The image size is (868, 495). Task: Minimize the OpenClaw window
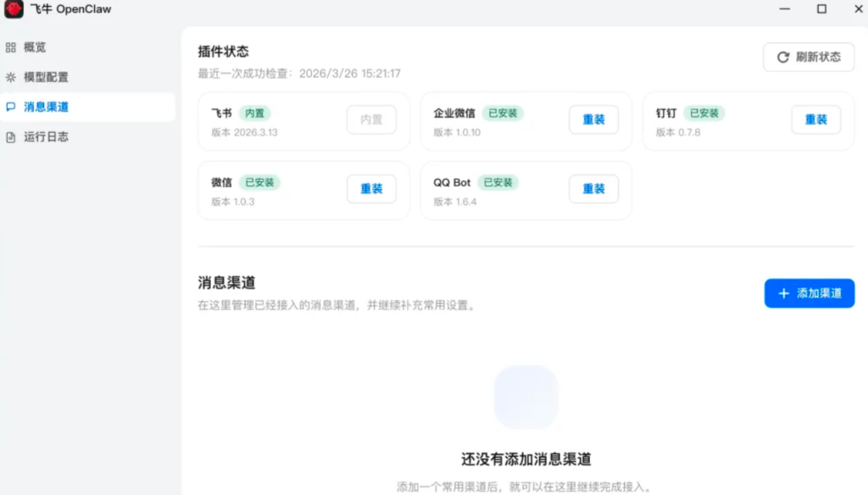tap(783, 9)
